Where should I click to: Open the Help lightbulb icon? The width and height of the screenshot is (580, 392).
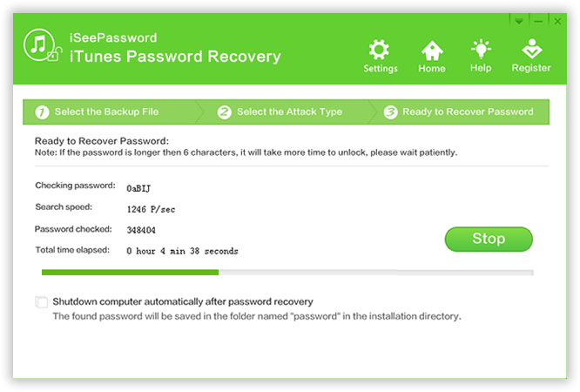click(x=481, y=51)
